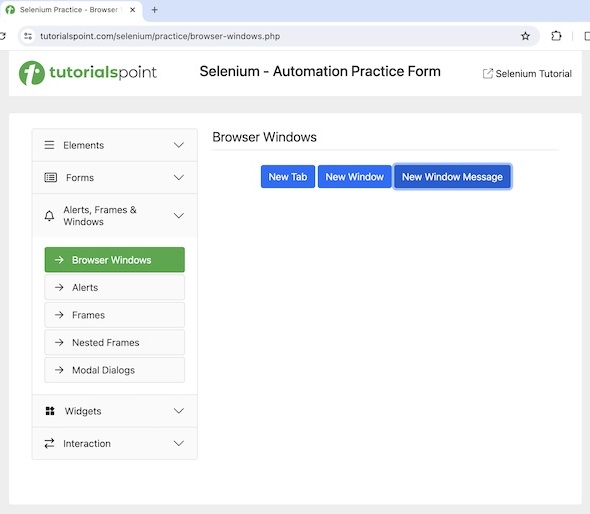Click the Browser Windows page heading
The image size is (590, 514).
[264, 137]
